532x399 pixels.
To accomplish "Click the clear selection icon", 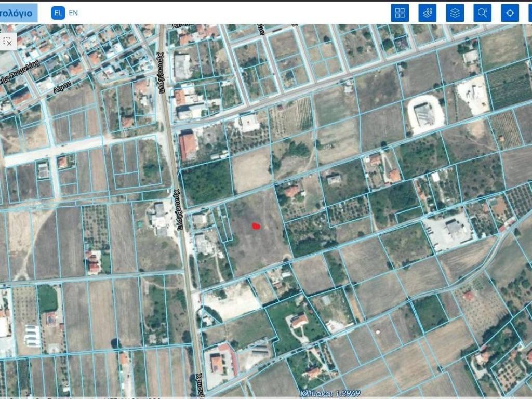I will click(8, 41).
